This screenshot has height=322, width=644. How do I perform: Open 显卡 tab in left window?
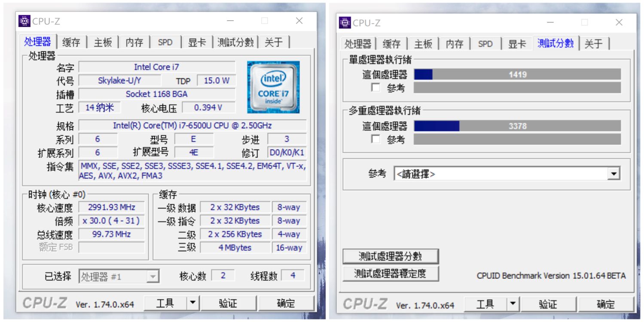point(197,42)
